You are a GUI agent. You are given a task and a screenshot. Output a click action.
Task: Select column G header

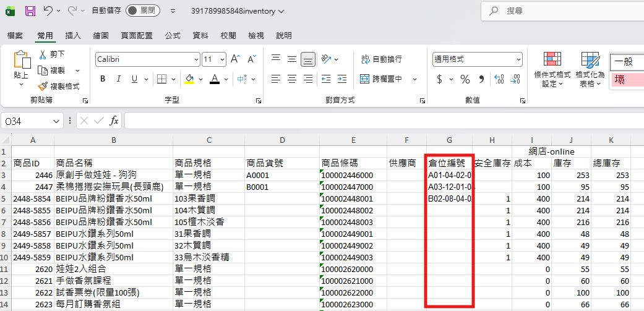coord(449,140)
